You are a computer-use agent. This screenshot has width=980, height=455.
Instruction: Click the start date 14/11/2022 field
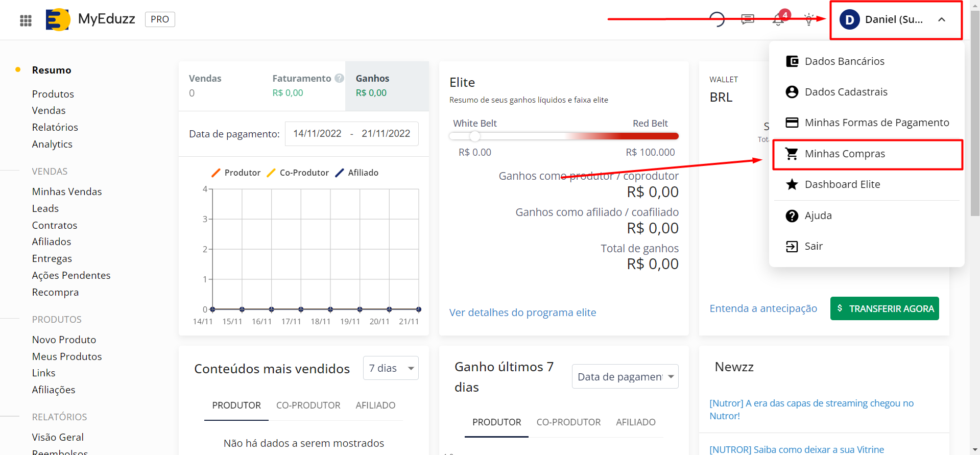tap(317, 134)
